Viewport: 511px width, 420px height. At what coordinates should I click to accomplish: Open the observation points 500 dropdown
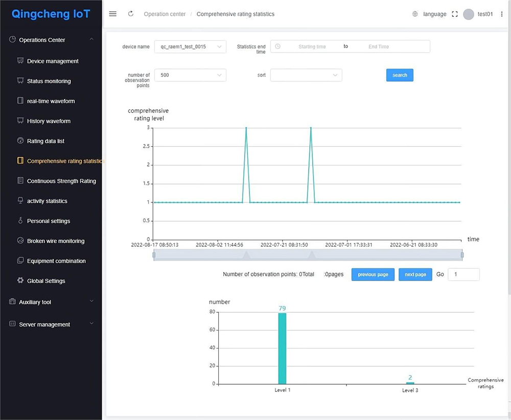point(190,75)
